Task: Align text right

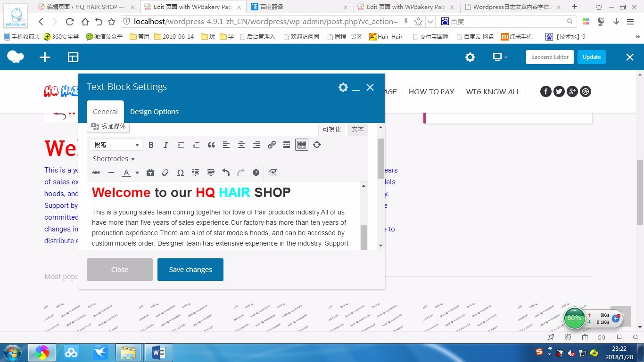Action: coord(256,145)
